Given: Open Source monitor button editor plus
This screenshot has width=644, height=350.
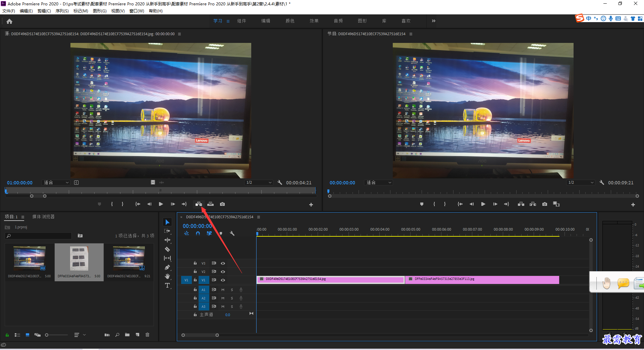Looking at the screenshot, I should tap(311, 205).
